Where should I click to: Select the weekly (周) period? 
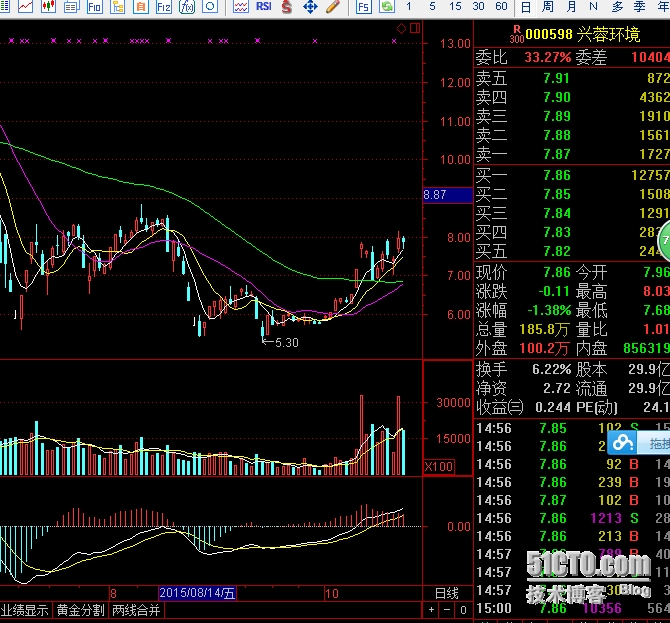tap(548, 7)
